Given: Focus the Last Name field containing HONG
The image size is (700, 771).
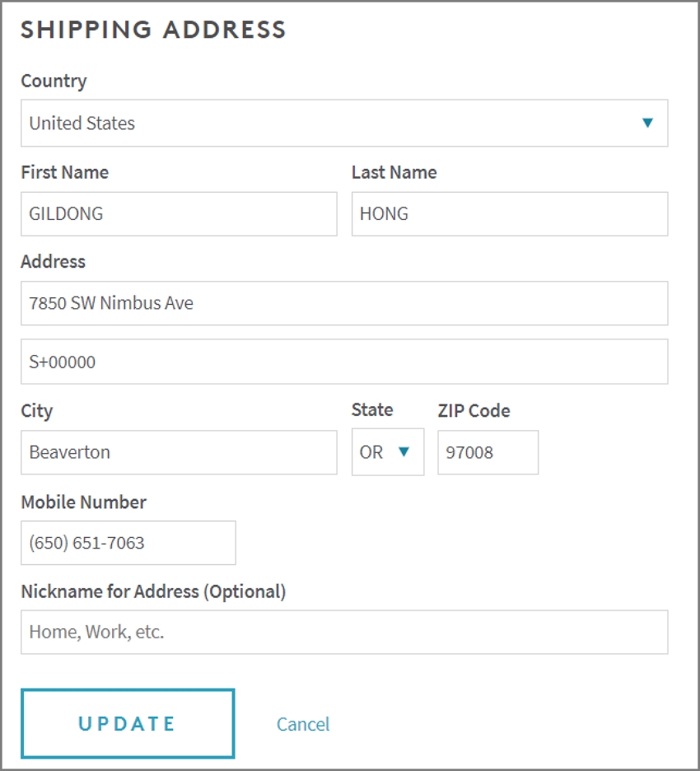Looking at the screenshot, I should pyautogui.click(x=510, y=214).
